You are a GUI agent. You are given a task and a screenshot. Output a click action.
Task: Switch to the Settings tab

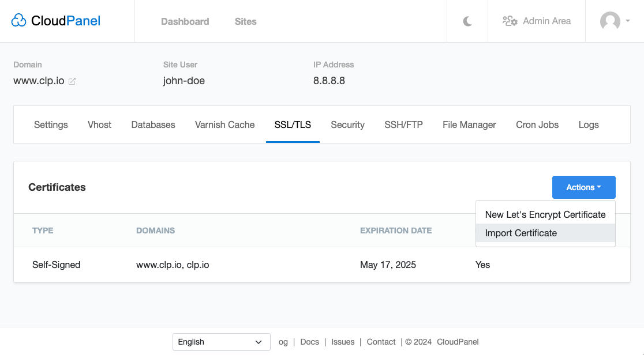click(x=51, y=124)
